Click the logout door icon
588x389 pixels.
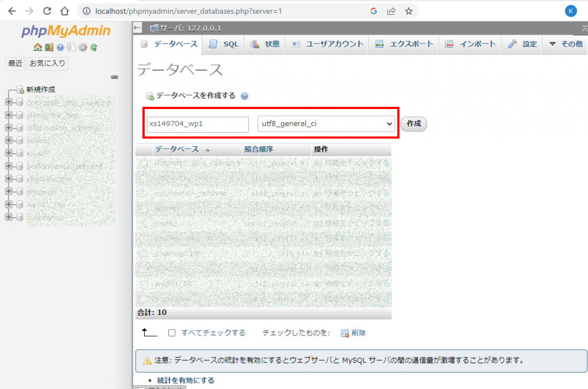click(49, 48)
